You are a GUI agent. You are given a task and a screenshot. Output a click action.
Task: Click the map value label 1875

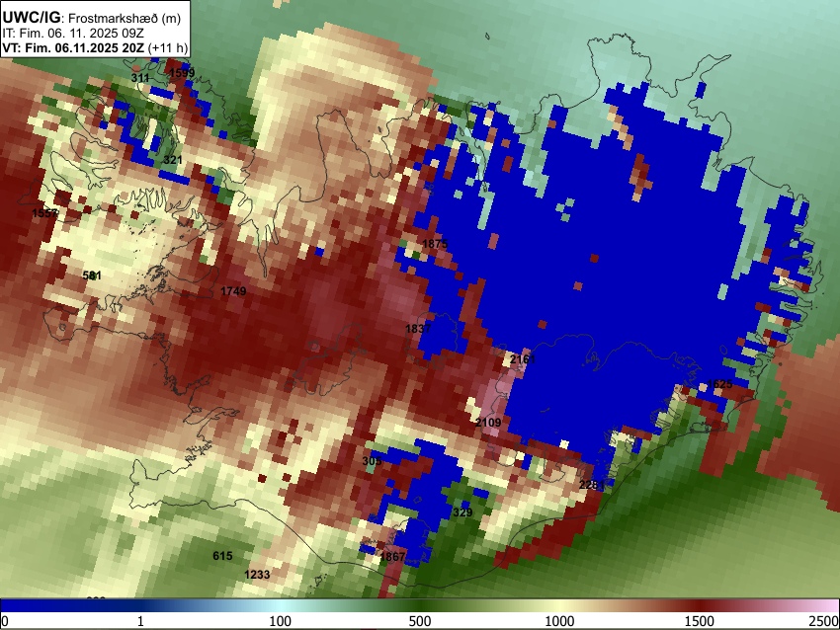tap(435, 244)
